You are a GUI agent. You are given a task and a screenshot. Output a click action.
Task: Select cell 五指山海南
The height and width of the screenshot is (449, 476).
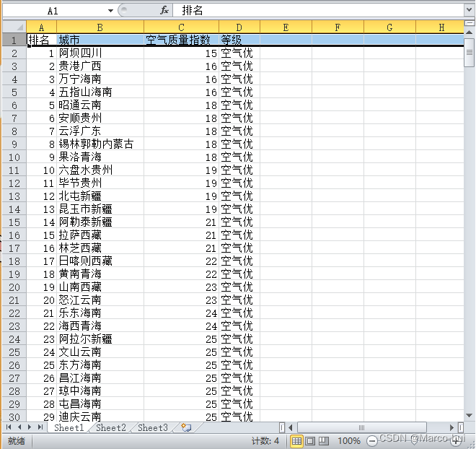click(100, 92)
